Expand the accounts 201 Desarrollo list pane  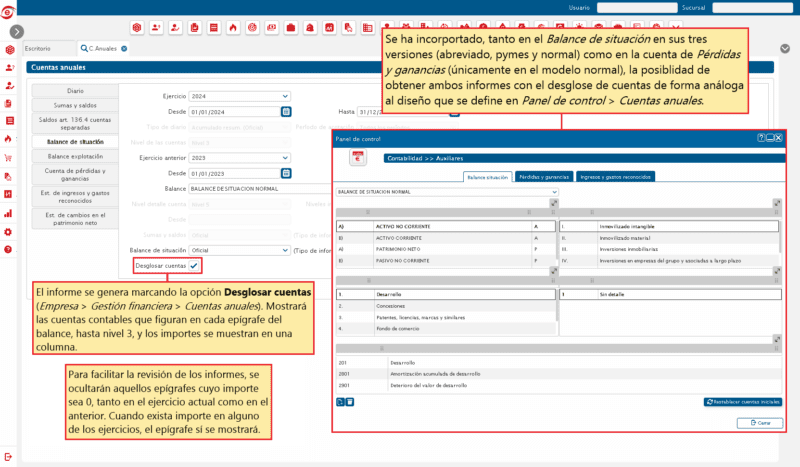[x=777, y=339]
